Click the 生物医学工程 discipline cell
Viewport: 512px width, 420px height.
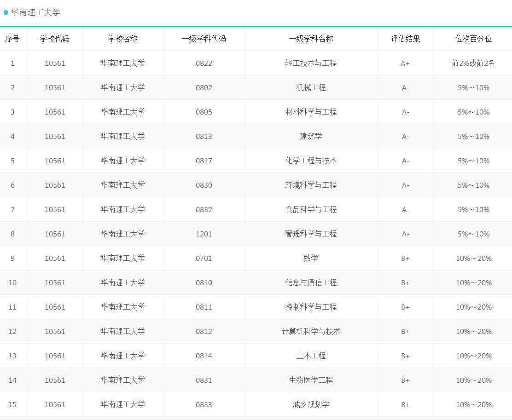[x=311, y=380]
